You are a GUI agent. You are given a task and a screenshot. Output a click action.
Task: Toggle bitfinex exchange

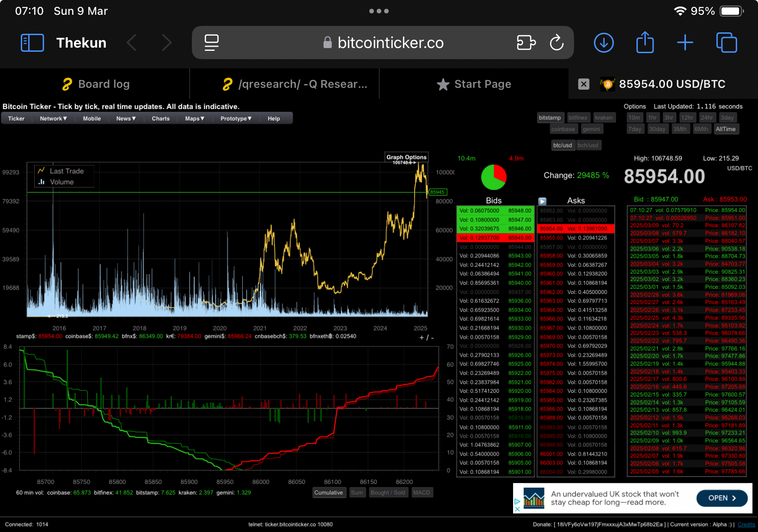578,118
